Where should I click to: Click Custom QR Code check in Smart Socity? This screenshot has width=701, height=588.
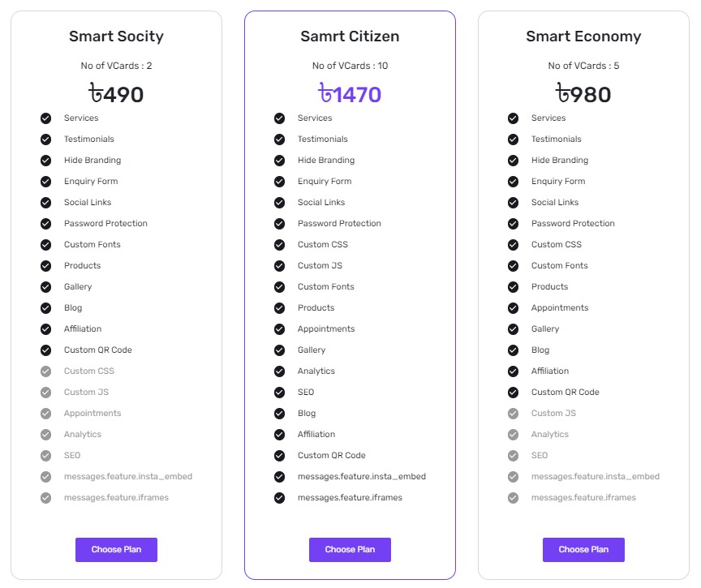(45, 350)
